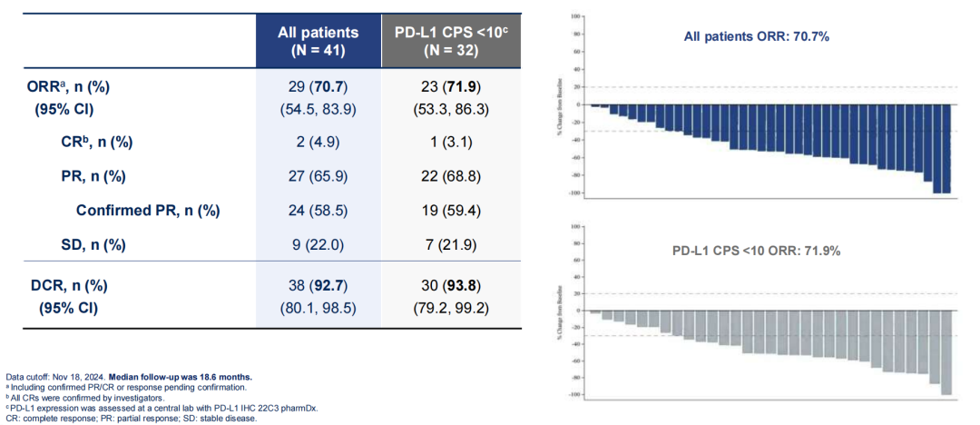Click the SD, n (%) row label
Viewport: 980px width, 425px height.
coord(88,244)
